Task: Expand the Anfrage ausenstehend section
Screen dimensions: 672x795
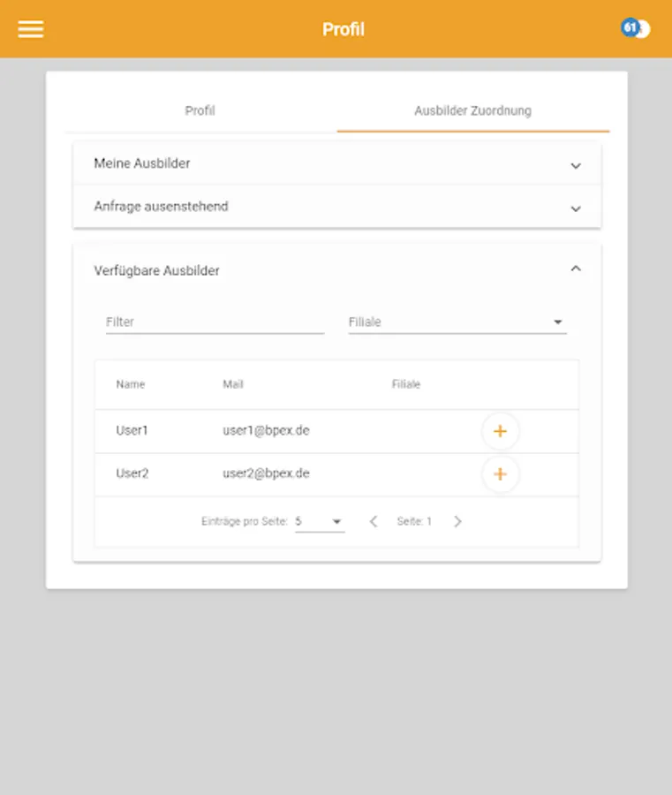Action: click(337, 207)
